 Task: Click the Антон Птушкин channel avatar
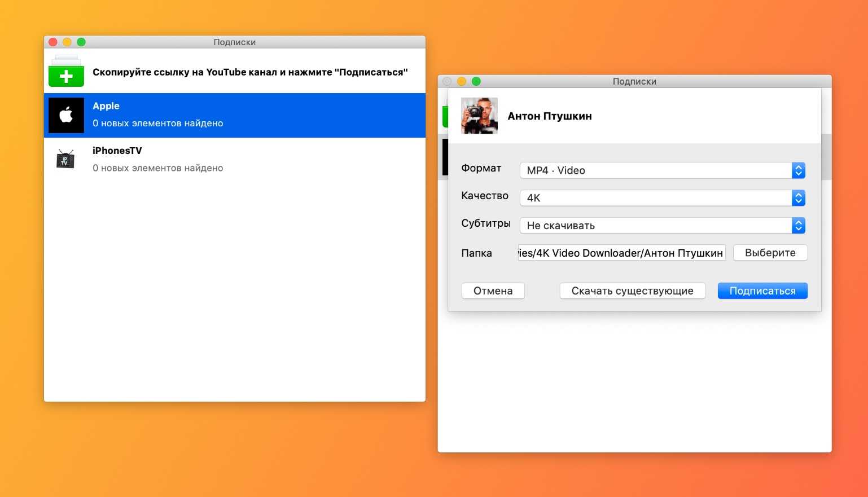tap(479, 116)
